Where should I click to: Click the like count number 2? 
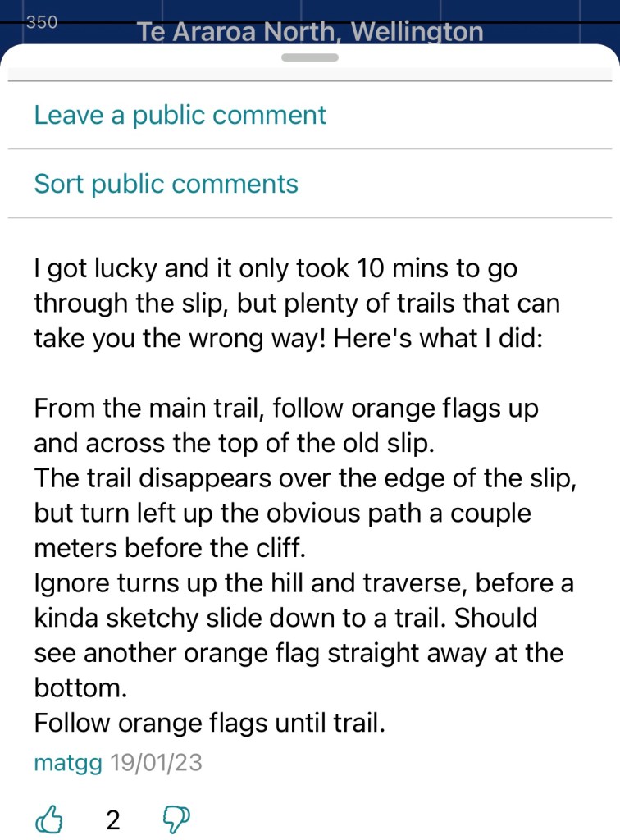[x=113, y=819]
